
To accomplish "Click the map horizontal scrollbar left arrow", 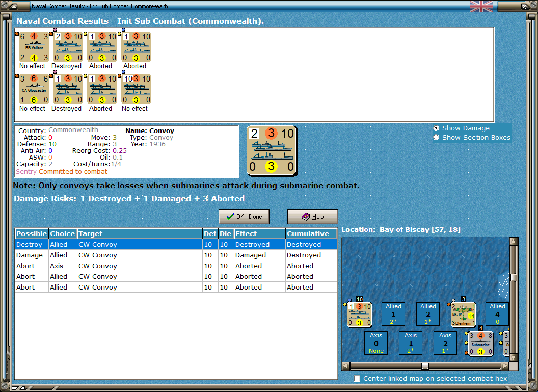I will [x=346, y=366].
